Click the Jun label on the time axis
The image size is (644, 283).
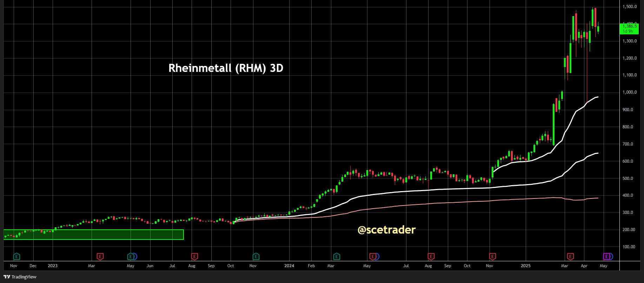[x=150, y=266]
